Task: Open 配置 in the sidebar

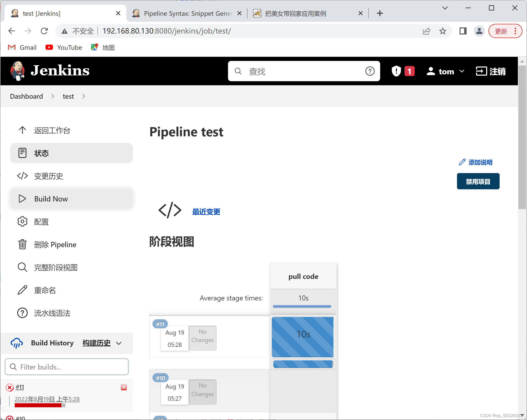Action: tap(41, 222)
